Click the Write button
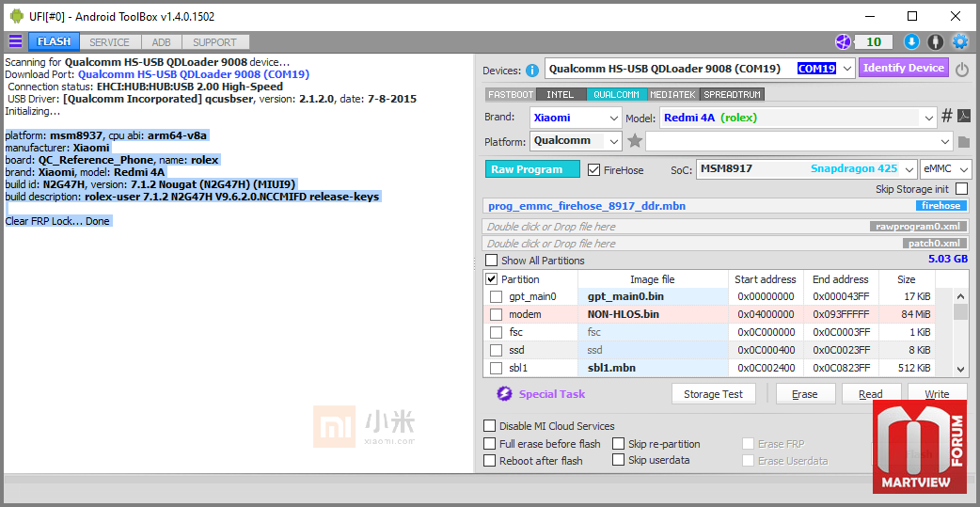The height and width of the screenshot is (507, 980). point(936,394)
